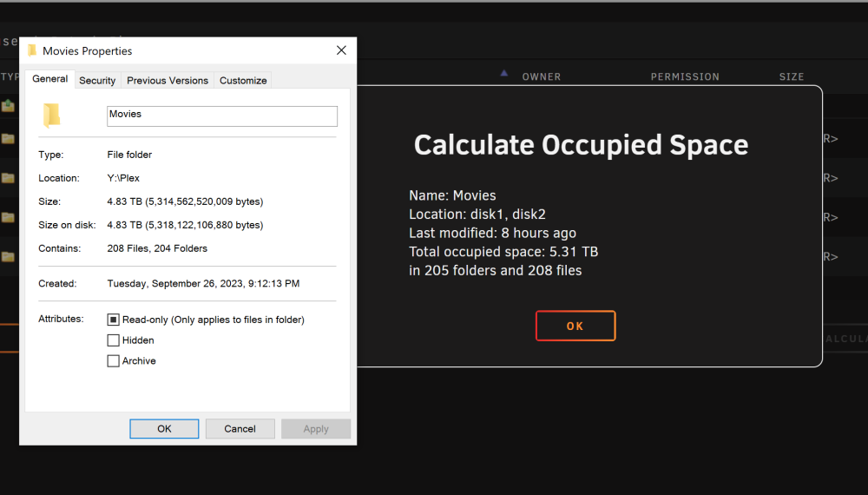Click 'Total occupied space: 5.31 TB' text
Image resolution: width=868 pixels, height=495 pixels.
(x=503, y=252)
